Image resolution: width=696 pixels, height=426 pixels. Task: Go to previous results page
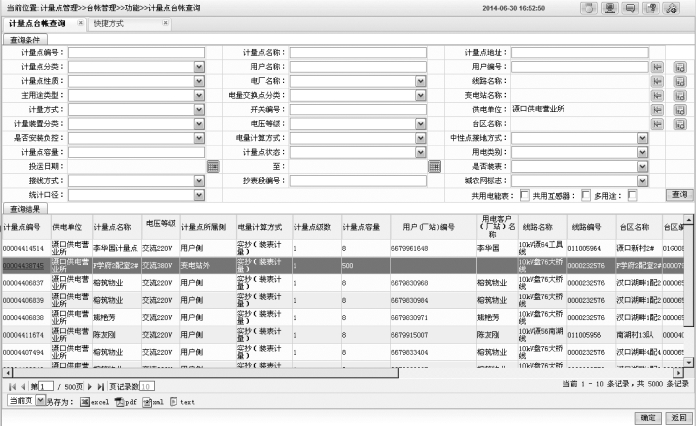click(x=23, y=387)
